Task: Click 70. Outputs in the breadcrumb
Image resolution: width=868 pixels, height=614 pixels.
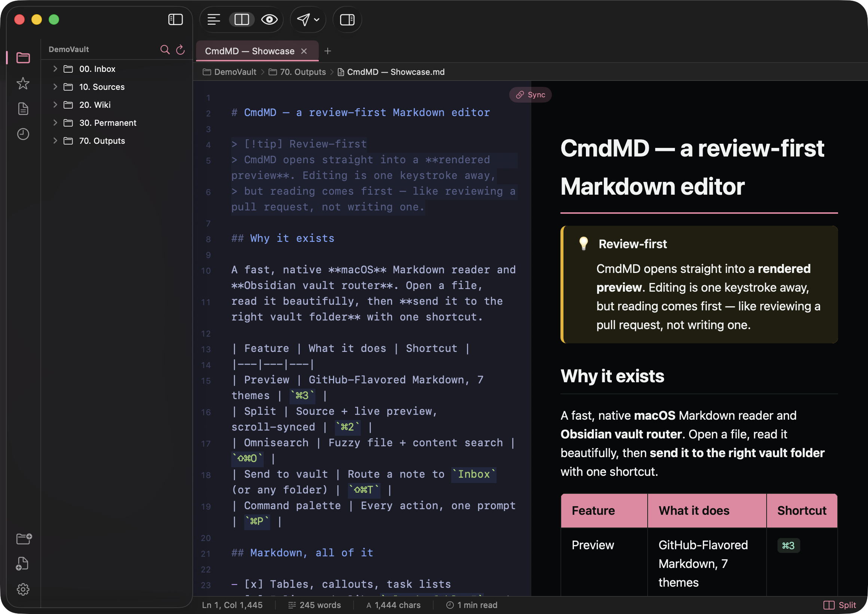Action: tap(297, 72)
